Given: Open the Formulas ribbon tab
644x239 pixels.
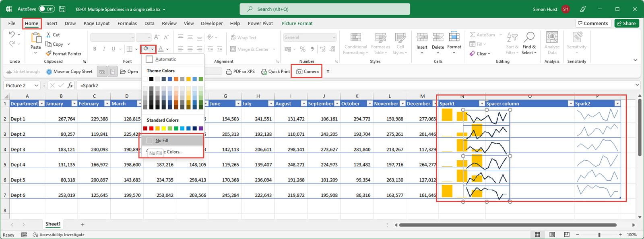Looking at the screenshot, I should click(x=127, y=23).
